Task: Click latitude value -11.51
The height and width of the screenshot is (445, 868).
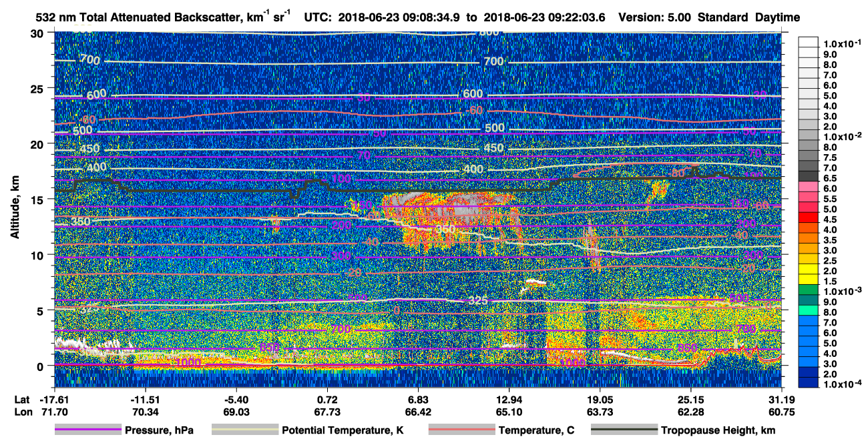Action: click(x=145, y=400)
